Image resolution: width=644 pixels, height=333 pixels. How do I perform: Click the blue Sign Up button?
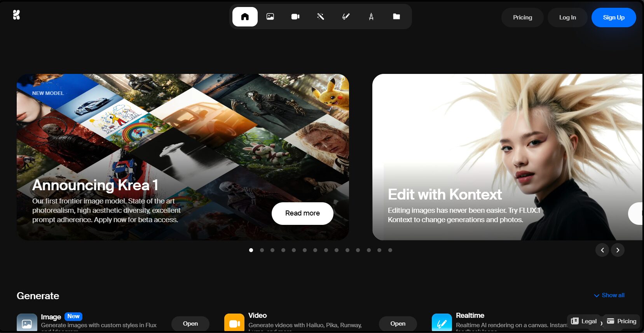tap(614, 18)
